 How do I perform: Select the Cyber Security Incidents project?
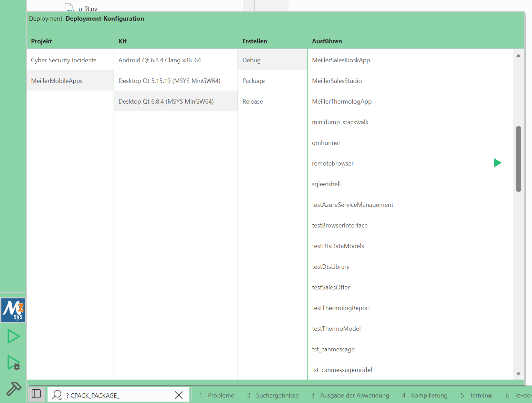pos(64,60)
